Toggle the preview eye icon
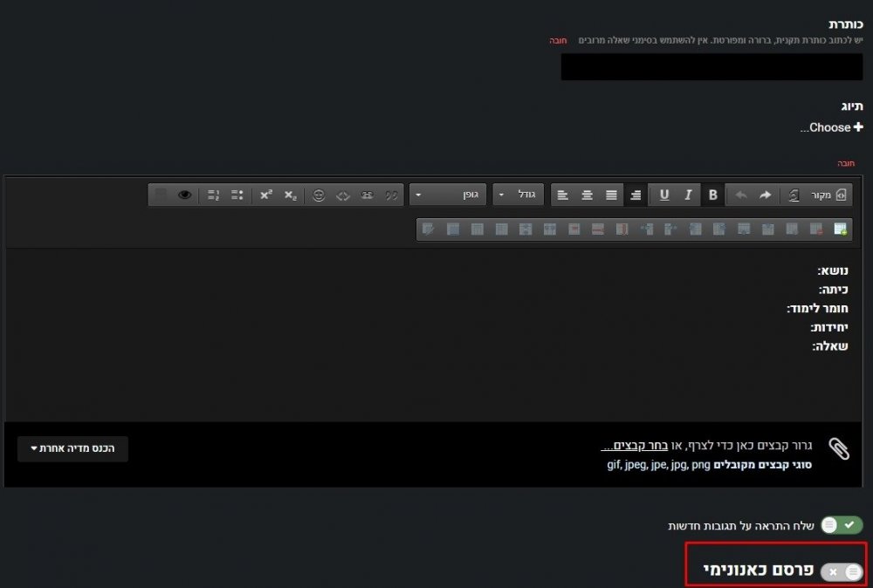Viewport: 873px width, 588px height. pyautogui.click(x=184, y=195)
